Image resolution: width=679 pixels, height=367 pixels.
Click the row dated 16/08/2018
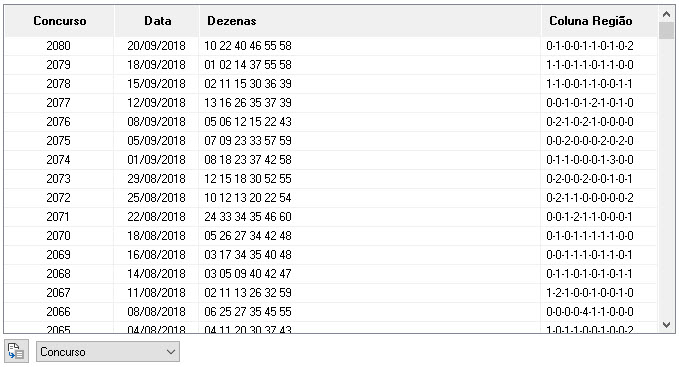(x=330, y=254)
